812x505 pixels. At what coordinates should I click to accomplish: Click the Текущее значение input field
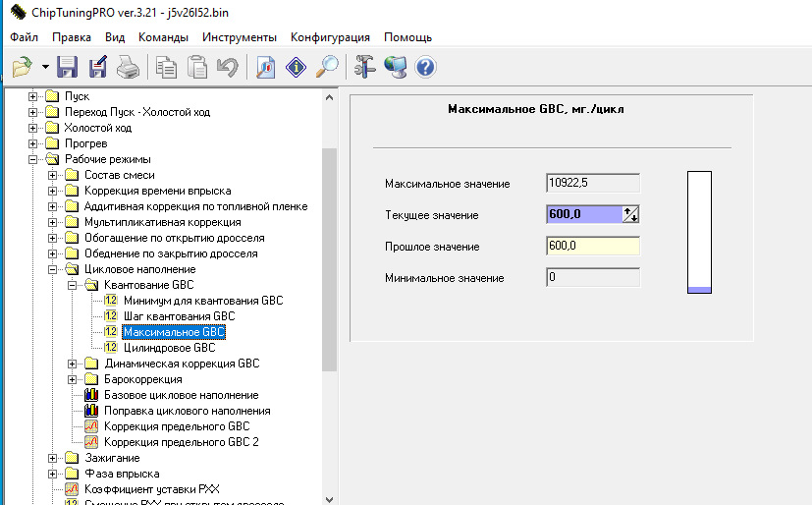point(584,214)
